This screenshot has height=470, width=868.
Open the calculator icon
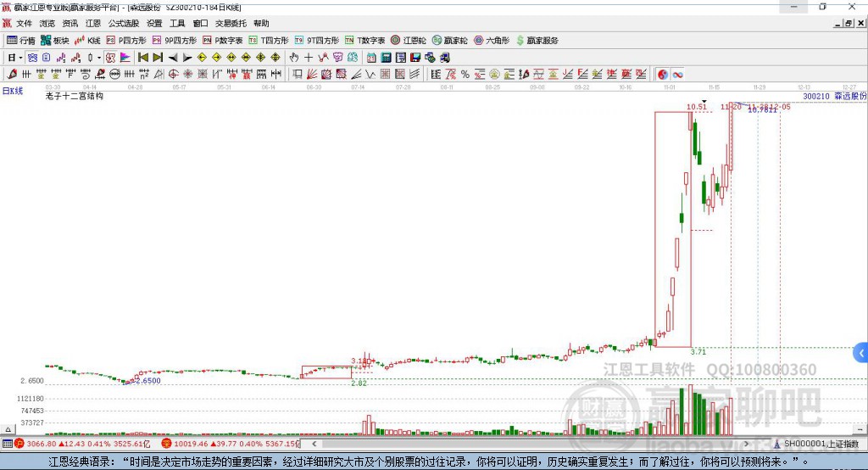[386, 58]
